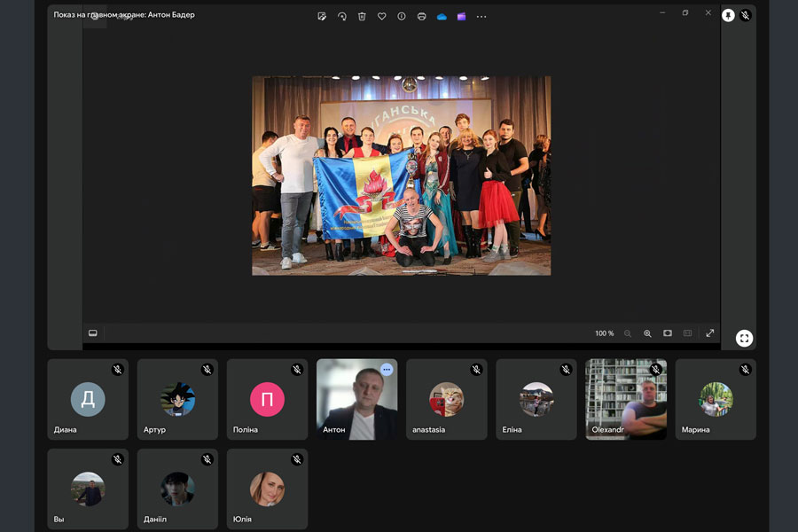Screen dimensions: 798x532
Task: Mark the photo as favorite with the heart icon
Action: [x=382, y=16]
